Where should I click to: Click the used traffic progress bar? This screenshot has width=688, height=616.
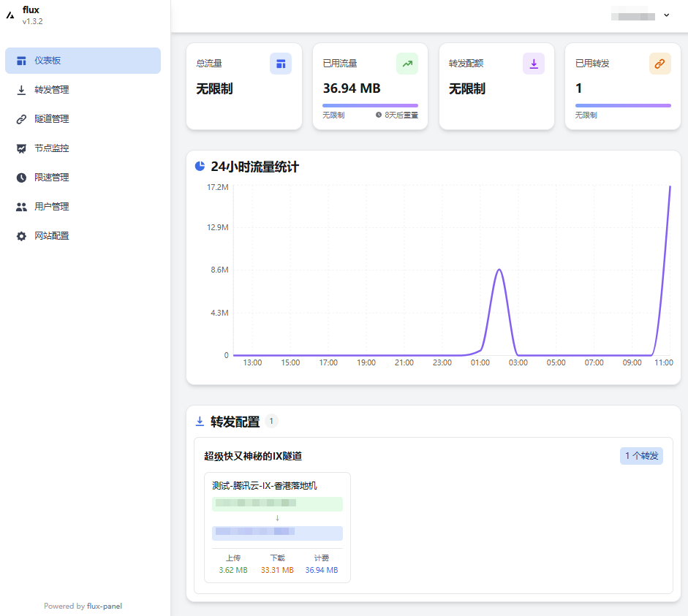(370, 105)
